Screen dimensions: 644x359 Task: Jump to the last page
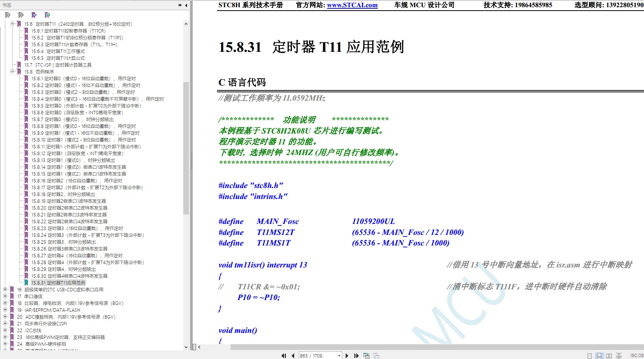click(356, 356)
